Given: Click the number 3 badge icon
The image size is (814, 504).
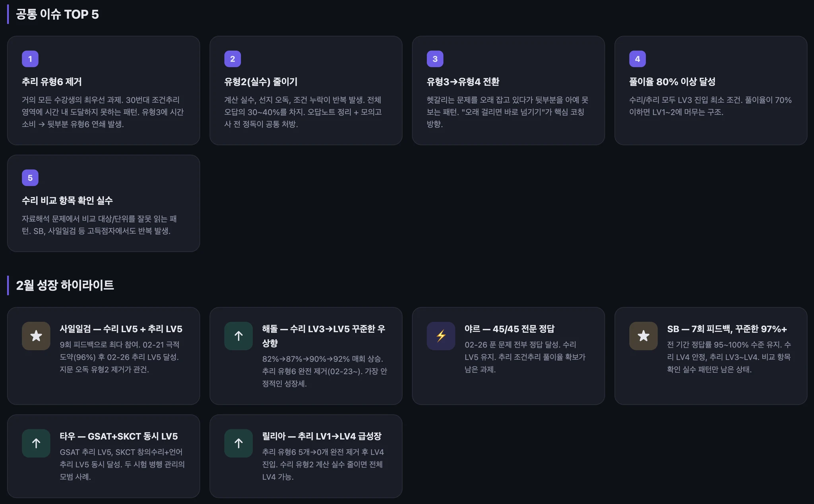Looking at the screenshot, I should point(435,59).
